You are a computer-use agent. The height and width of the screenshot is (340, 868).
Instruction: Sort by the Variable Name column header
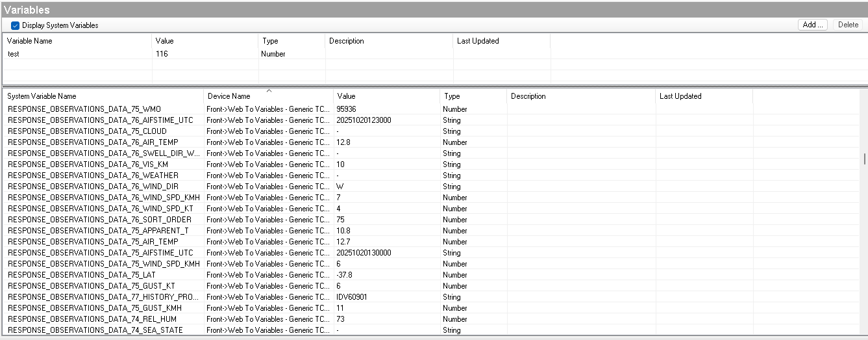click(29, 41)
